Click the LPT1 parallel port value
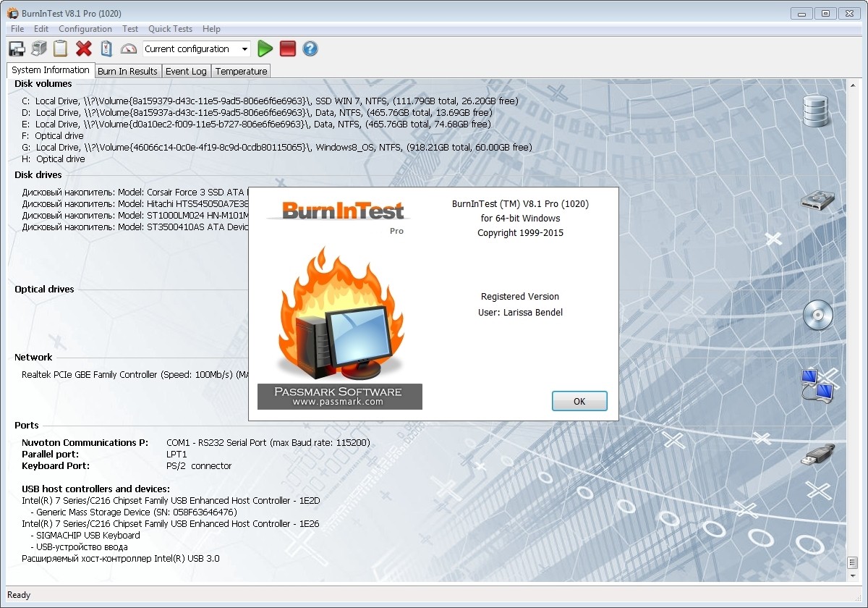868x608 pixels. click(176, 454)
